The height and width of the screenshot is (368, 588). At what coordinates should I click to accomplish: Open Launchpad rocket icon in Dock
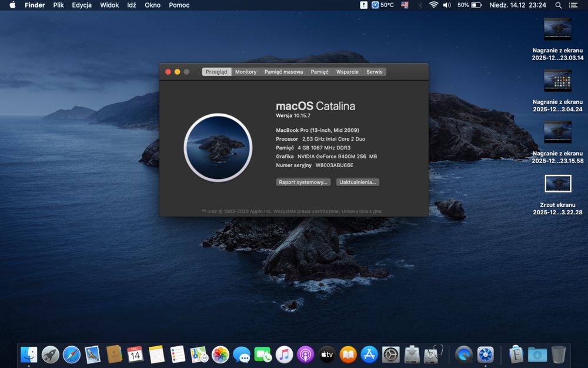tap(50, 354)
